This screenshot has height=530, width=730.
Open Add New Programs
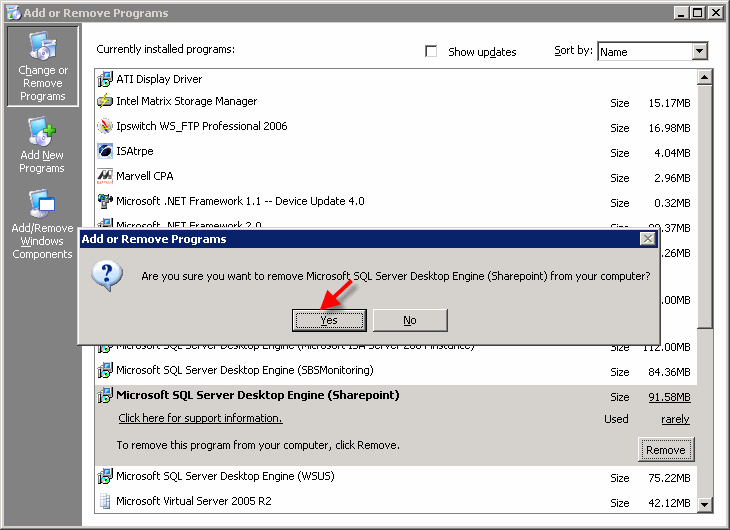click(x=42, y=145)
